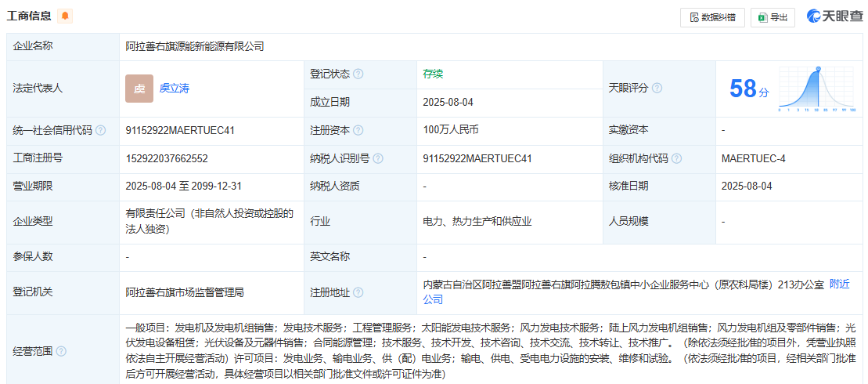The height and width of the screenshot is (384, 868).
Task: Click the 虞 avatar thumbnail
Action: [x=139, y=89]
